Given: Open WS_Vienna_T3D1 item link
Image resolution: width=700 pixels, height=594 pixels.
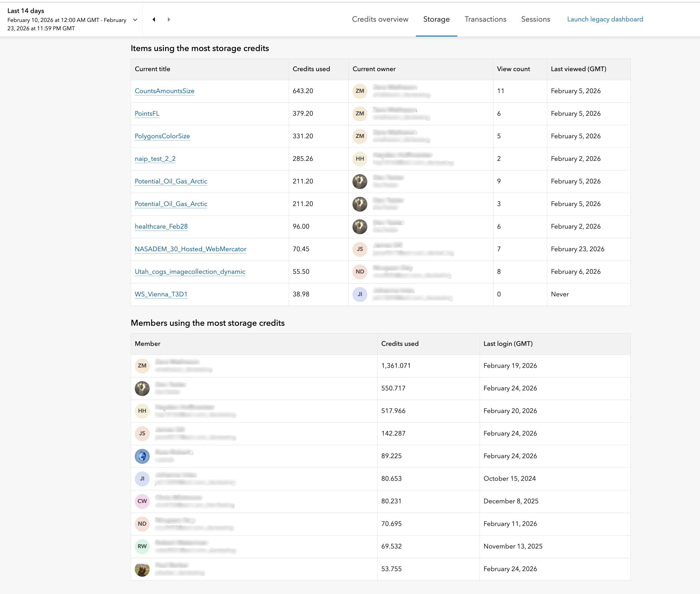Looking at the screenshot, I should point(161,294).
